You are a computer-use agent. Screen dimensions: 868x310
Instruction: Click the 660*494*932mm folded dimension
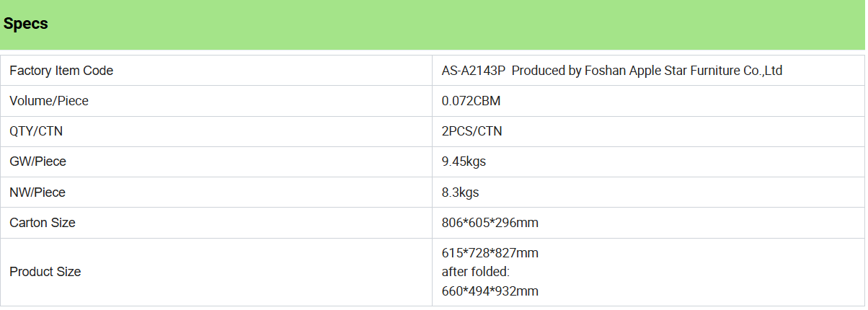490,291
